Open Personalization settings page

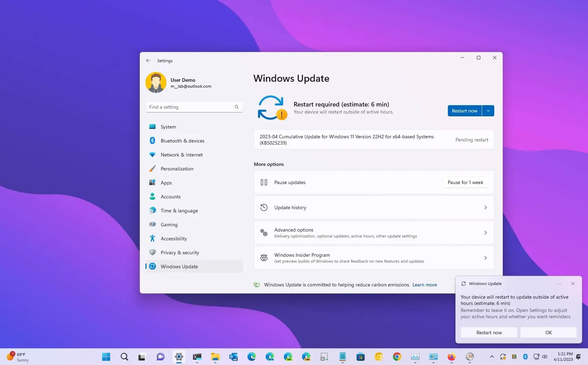pyautogui.click(x=194, y=169)
